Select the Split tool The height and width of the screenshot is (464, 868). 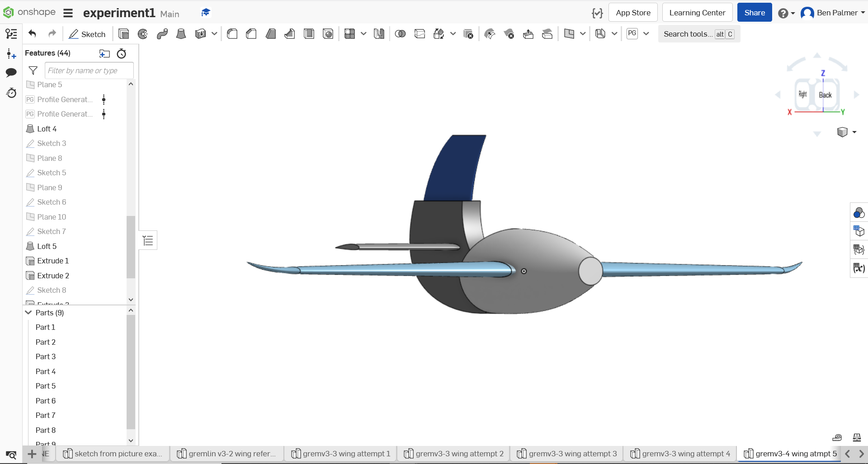(420, 34)
